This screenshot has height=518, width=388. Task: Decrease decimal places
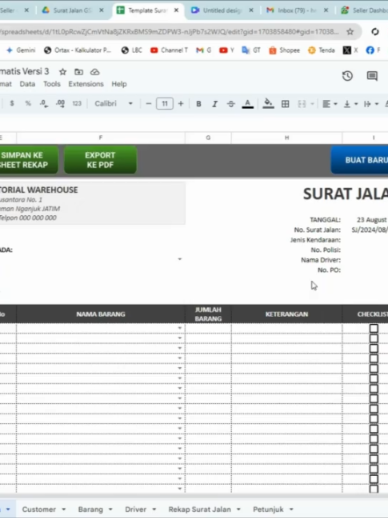[44, 104]
